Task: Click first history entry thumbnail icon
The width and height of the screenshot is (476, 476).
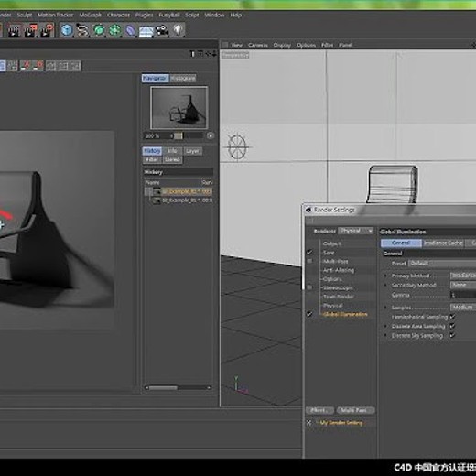Action: [x=157, y=191]
